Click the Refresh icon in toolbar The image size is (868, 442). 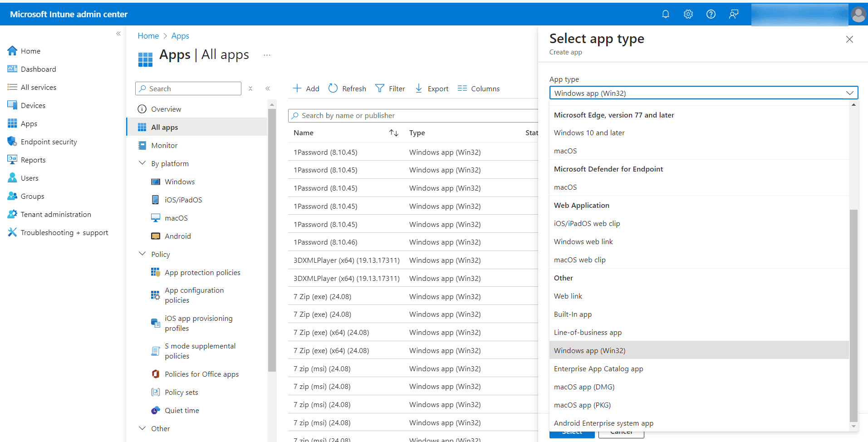[333, 88]
